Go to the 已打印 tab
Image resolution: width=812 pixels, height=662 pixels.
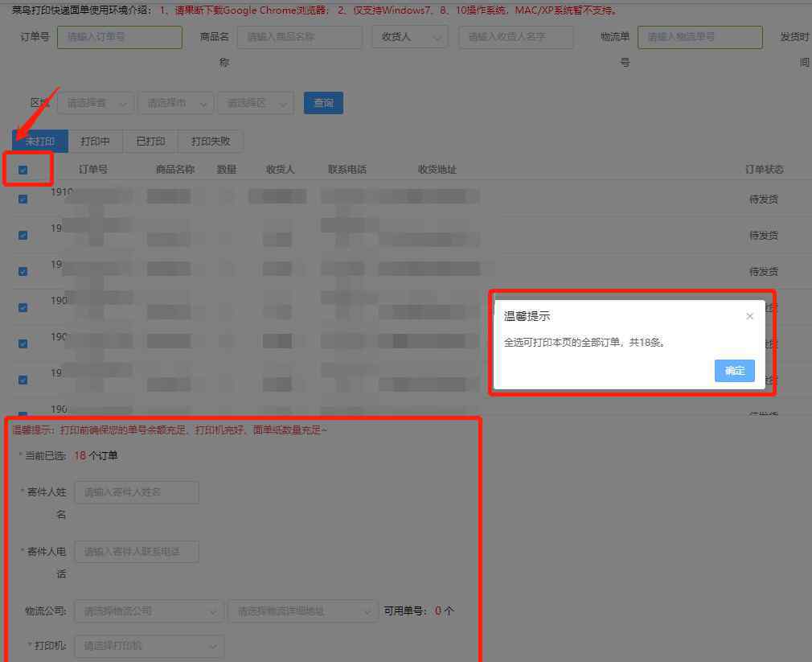click(x=150, y=142)
